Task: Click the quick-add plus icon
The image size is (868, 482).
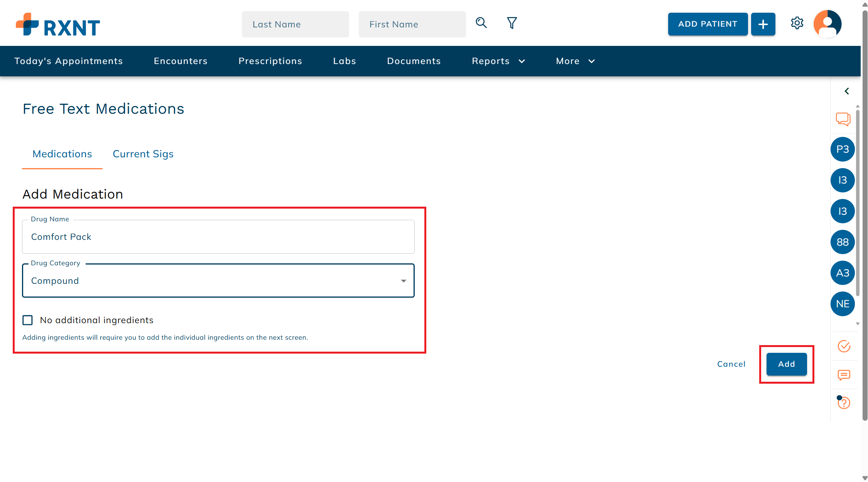Action: (763, 24)
